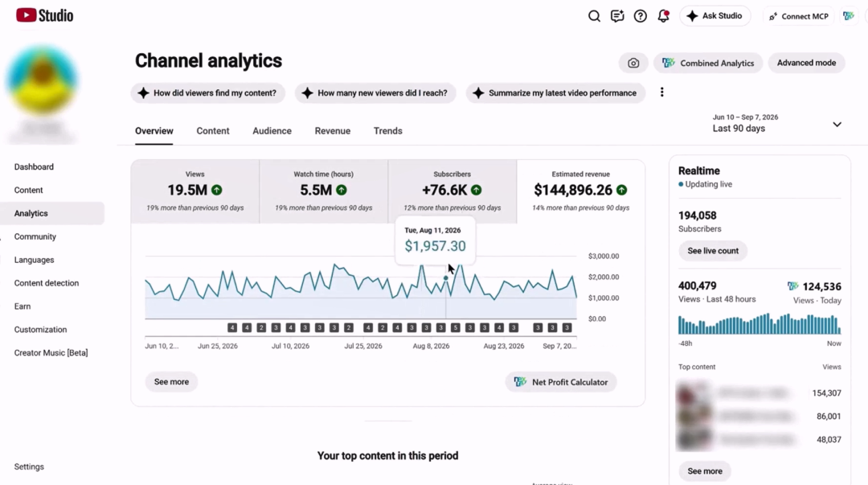The height and width of the screenshot is (485, 868).
Task: Select the Subscribers metric card
Action: coord(452,191)
